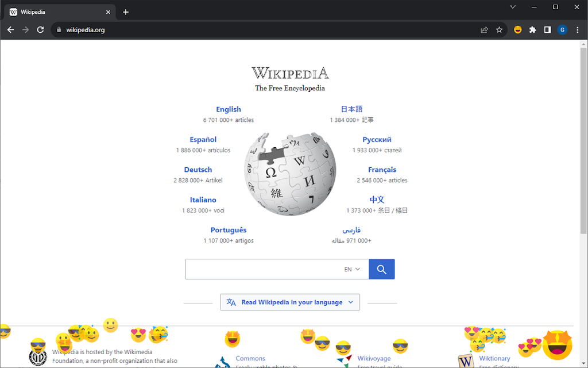Click the 1 384 000+ 記事 count

(351, 120)
